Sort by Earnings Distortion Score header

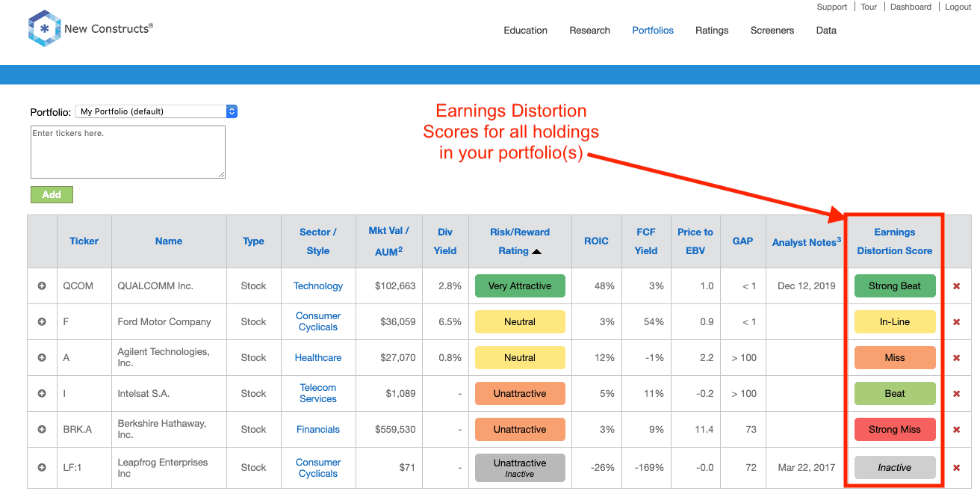pyautogui.click(x=895, y=241)
